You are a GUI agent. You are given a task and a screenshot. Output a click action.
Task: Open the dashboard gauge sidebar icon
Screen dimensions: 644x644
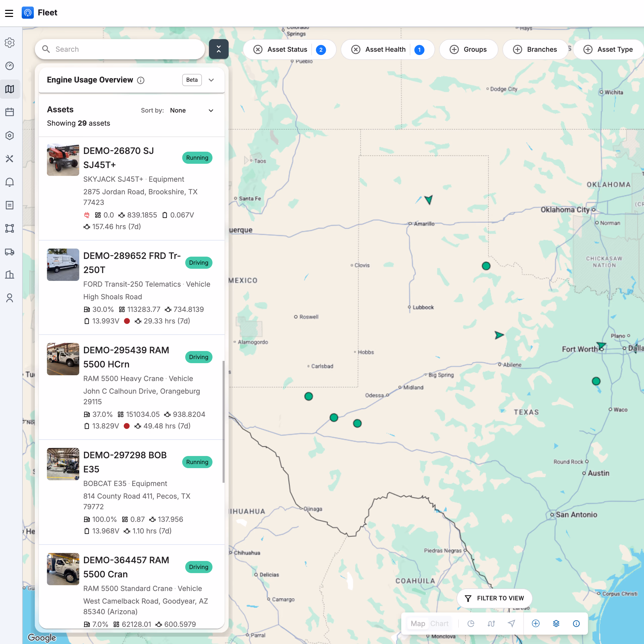click(10, 66)
